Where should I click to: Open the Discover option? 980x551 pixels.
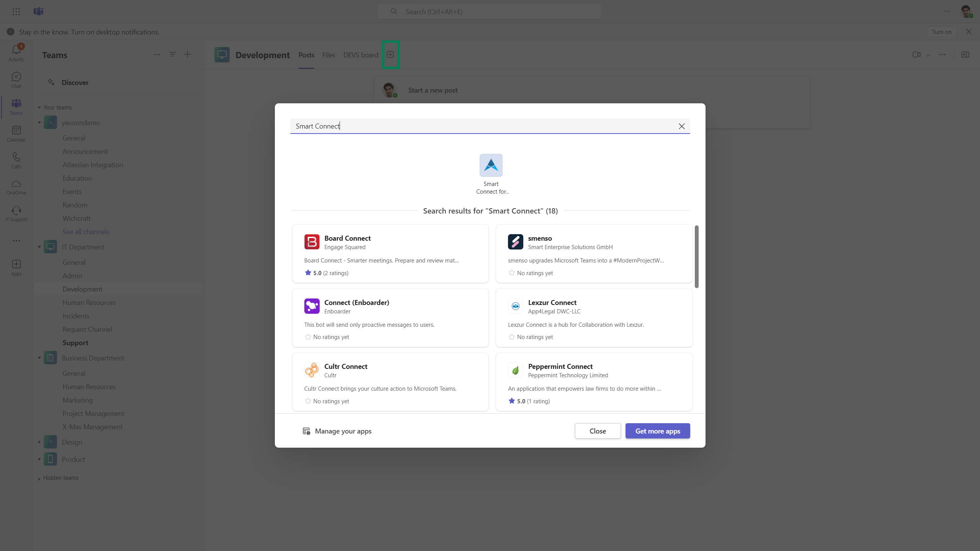(75, 83)
